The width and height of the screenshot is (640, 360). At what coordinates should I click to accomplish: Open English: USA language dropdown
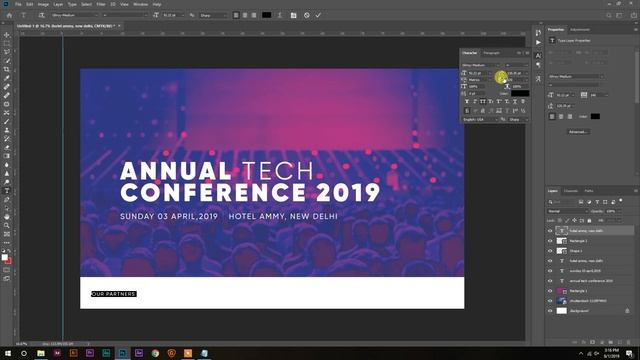click(x=480, y=120)
